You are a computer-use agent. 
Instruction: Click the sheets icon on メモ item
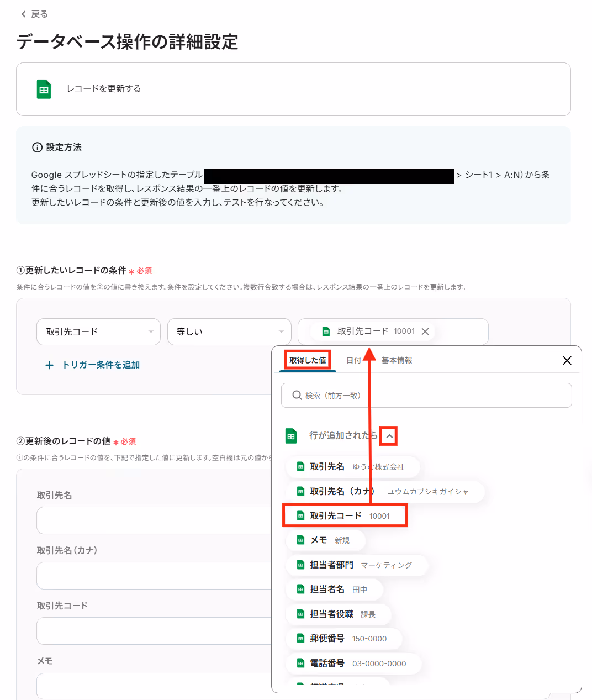[x=300, y=540]
